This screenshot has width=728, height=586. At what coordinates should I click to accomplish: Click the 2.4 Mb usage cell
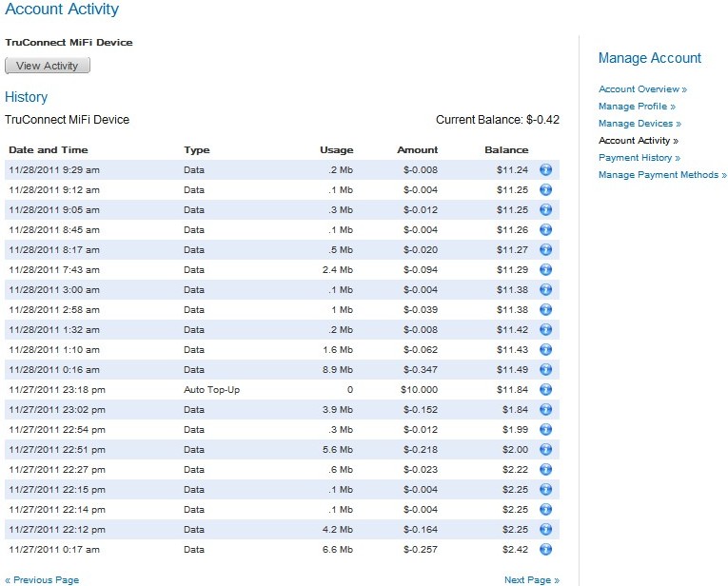(338, 270)
